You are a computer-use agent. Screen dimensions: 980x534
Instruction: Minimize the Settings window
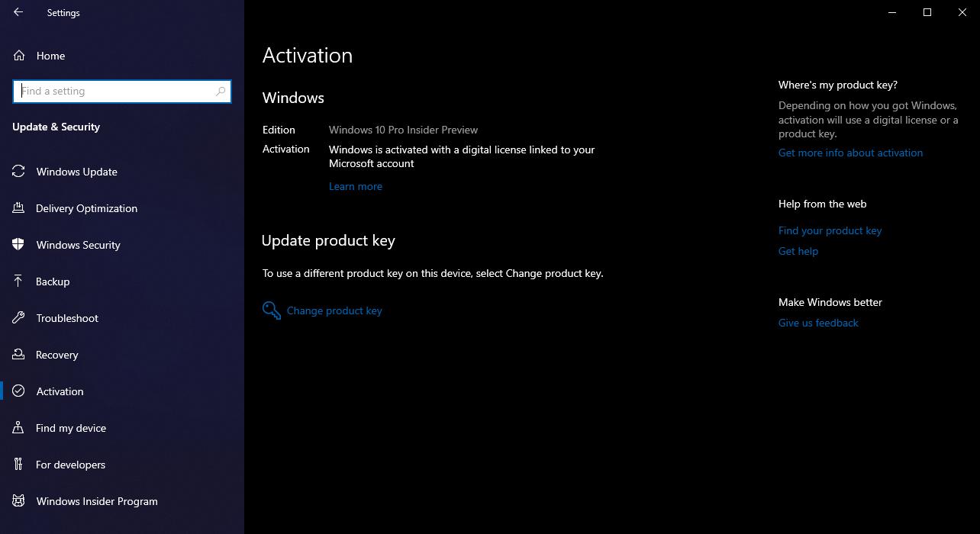click(892, 12)
